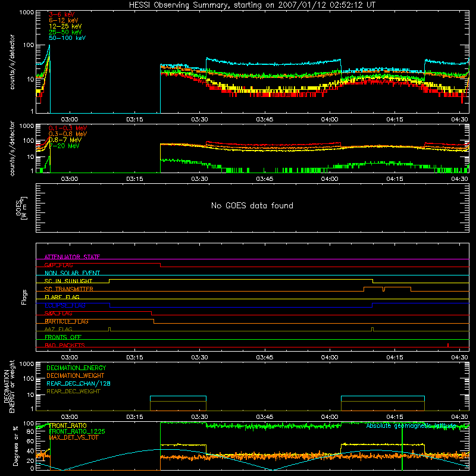This screenshot has height=476, width=476.
Task: Click the 04:00 tick under the MeV panel
Action: (x=330, y=179)
